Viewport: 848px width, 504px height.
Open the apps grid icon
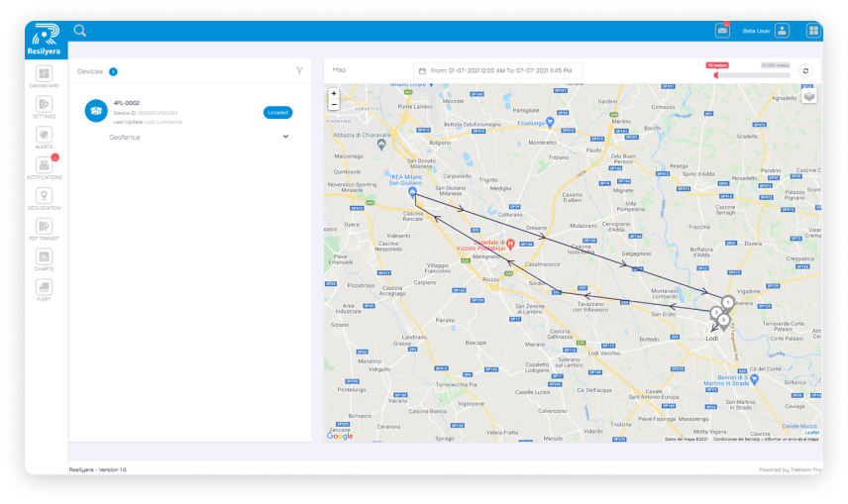(813, 31)
